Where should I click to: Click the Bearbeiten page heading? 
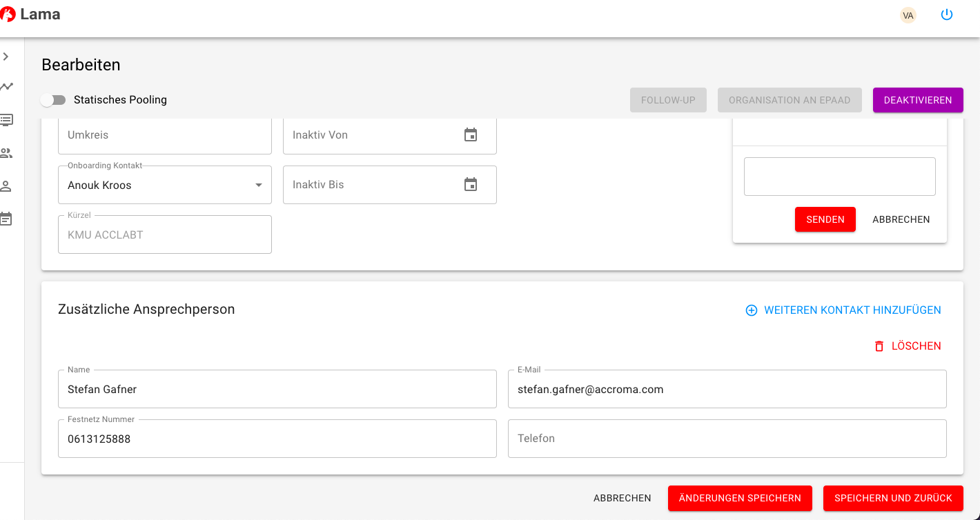tap(81, 65)
